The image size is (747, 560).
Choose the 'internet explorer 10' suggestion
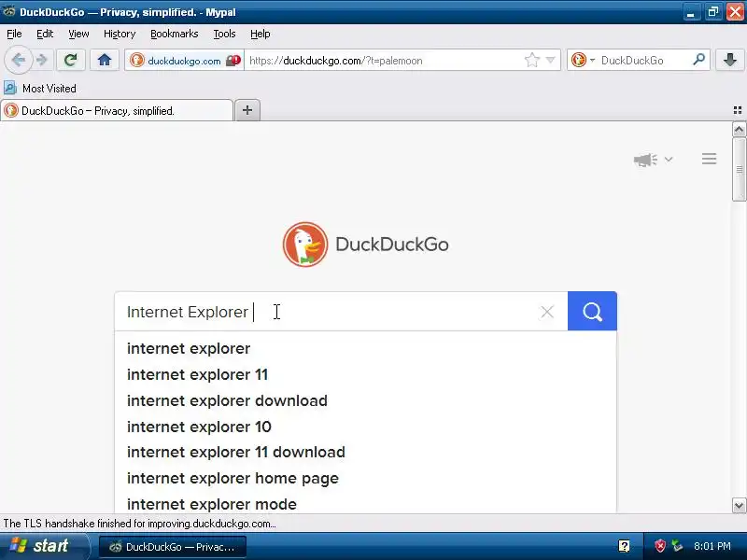[x=365, y=427]
